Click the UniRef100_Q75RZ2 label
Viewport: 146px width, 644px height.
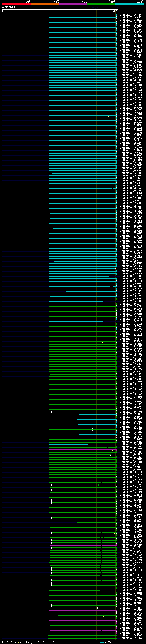(131, 324)
